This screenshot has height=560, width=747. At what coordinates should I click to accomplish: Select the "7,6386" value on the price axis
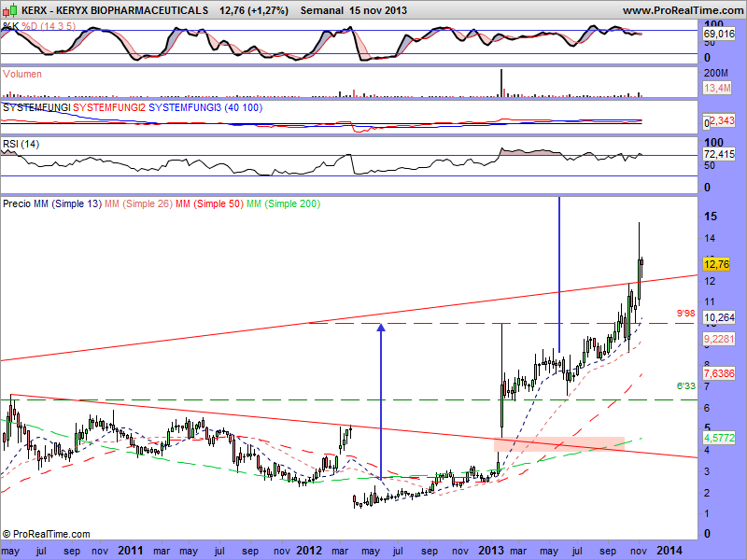pyautogui.click(x=719, y=372)
